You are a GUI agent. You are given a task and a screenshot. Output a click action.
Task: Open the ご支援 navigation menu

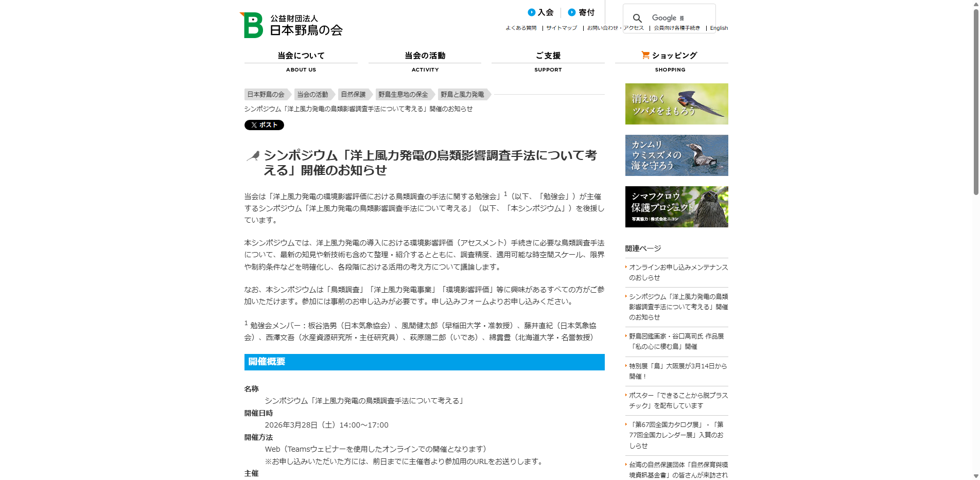pyautogui.click(x=548, y=56)
